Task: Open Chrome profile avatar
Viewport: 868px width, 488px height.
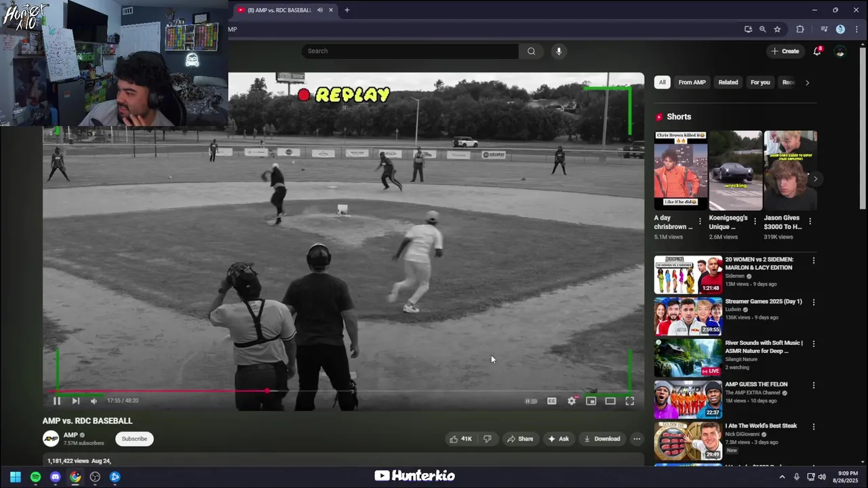Action: click(840, 29)
